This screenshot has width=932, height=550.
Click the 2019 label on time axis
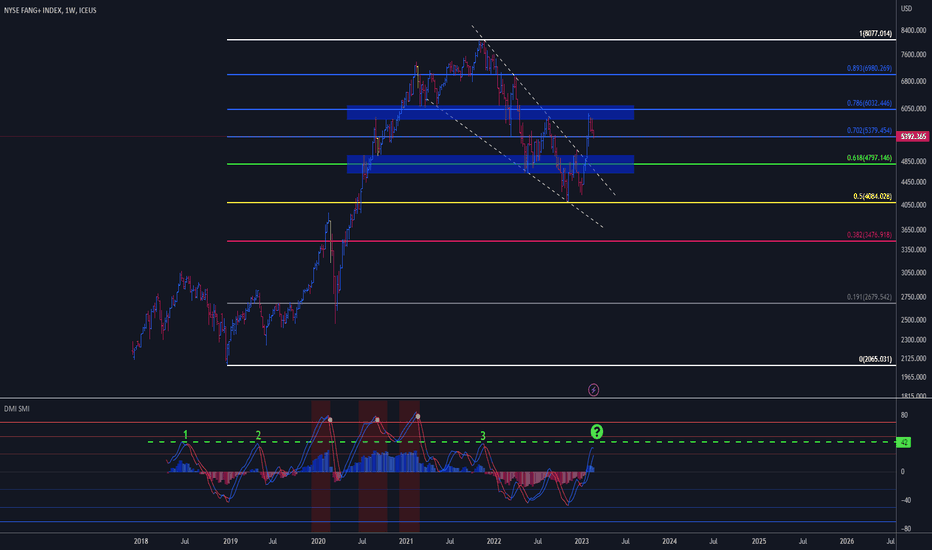[230, 541]
